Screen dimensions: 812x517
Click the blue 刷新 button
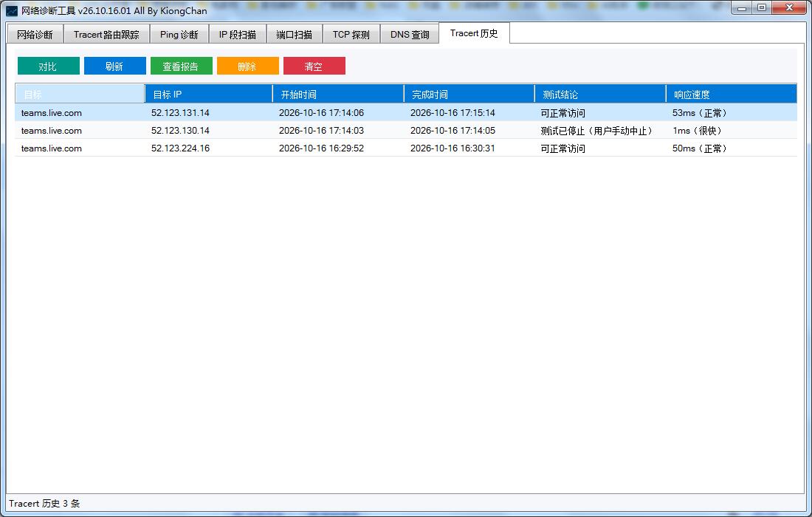coord(115,66)
